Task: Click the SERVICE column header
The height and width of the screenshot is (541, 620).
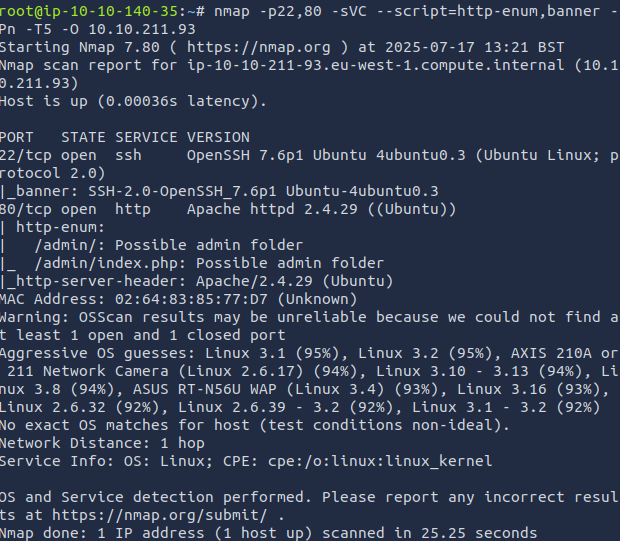Action: (146, 137)
